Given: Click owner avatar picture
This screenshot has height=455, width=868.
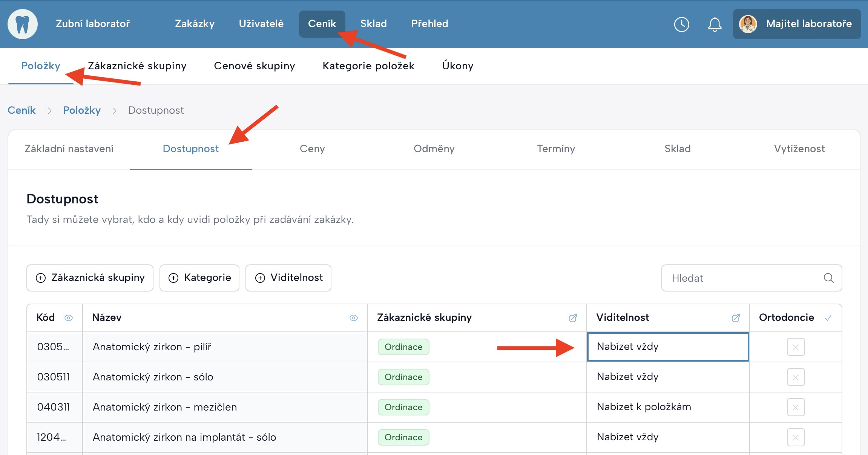Looking at the screenshot, I should pyautogui.click(x=748, y=24).
